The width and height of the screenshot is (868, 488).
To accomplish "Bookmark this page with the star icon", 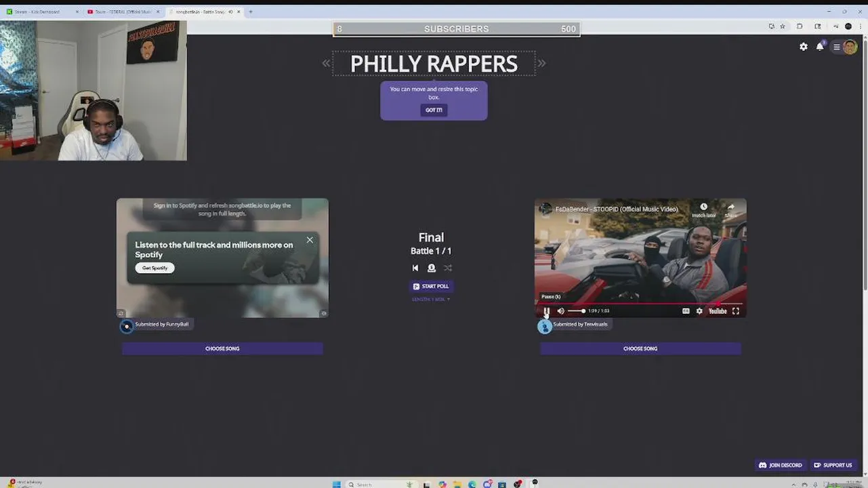I will point(783,26).
